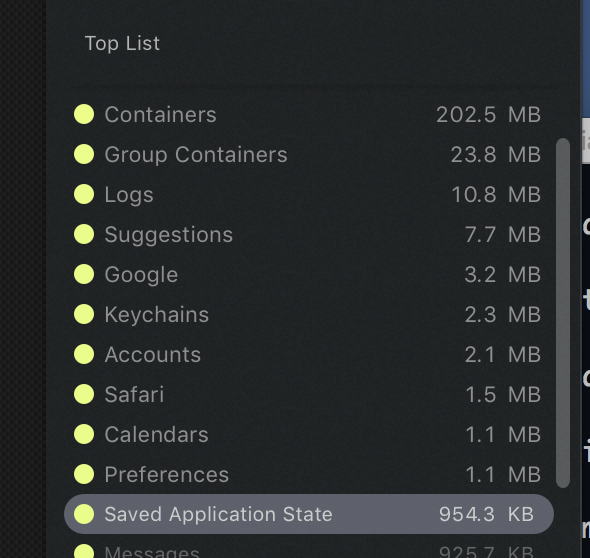Click the yellow dot beside Saved Application State

pos(84,514)
